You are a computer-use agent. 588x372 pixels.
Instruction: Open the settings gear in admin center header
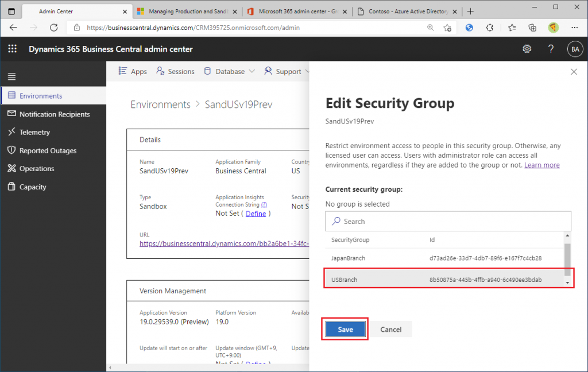coord(527,49)
